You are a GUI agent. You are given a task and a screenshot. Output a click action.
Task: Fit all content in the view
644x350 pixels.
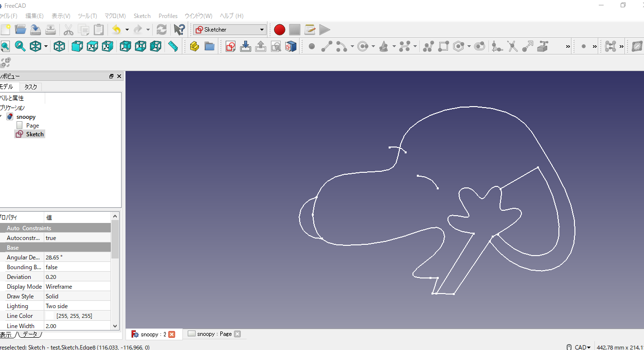tap(5, 46)
